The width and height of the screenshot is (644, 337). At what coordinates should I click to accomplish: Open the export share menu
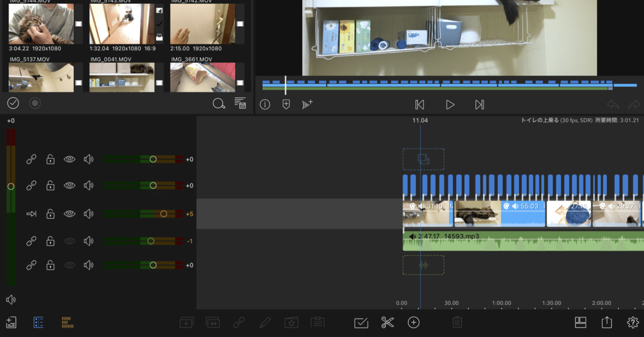607,322
